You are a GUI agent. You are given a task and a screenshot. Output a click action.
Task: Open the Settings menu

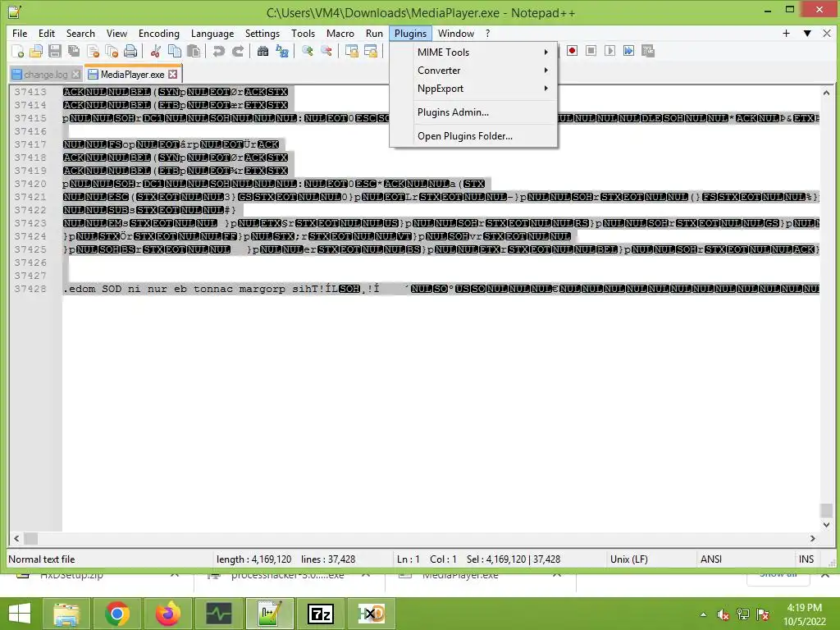[262, 33]
